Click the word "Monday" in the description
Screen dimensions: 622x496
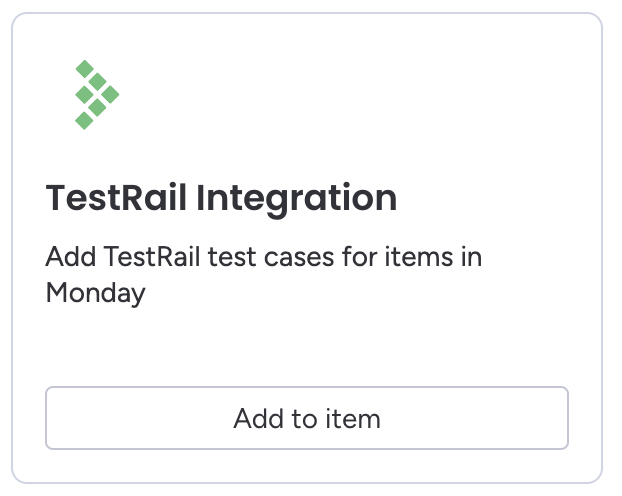tap(96, 293)
